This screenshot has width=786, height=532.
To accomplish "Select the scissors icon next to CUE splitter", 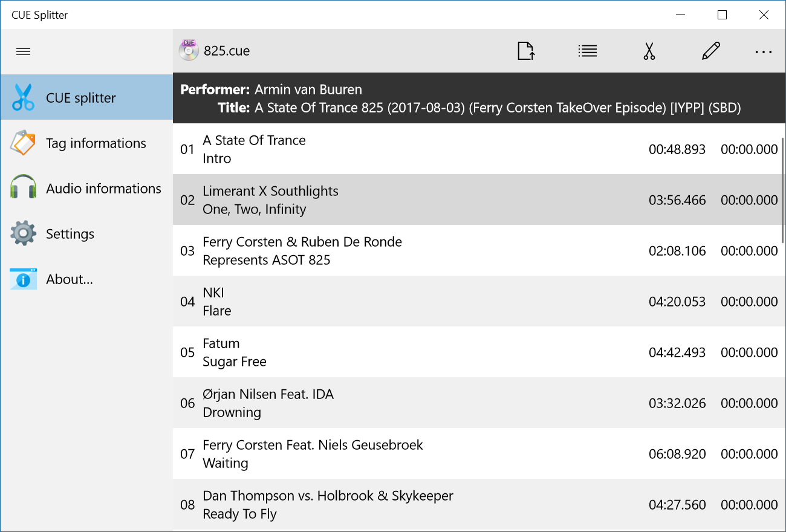I will tap(23, 97).
